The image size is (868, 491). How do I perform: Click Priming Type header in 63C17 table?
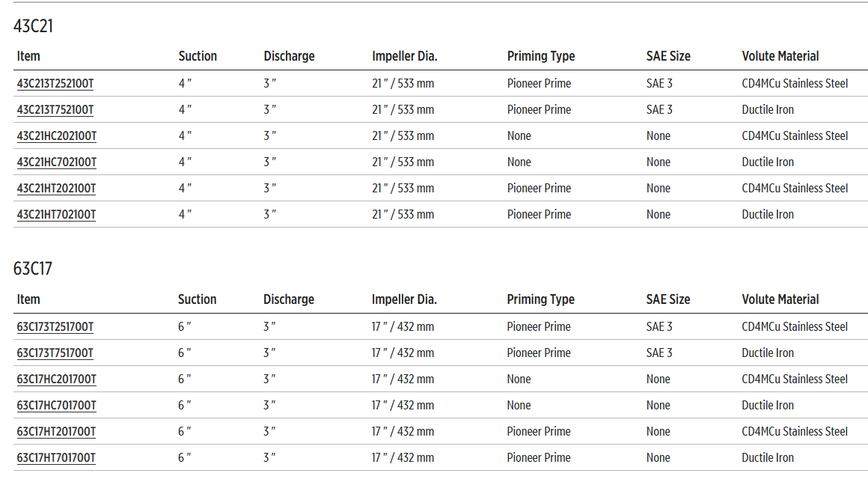click(540, 299)
